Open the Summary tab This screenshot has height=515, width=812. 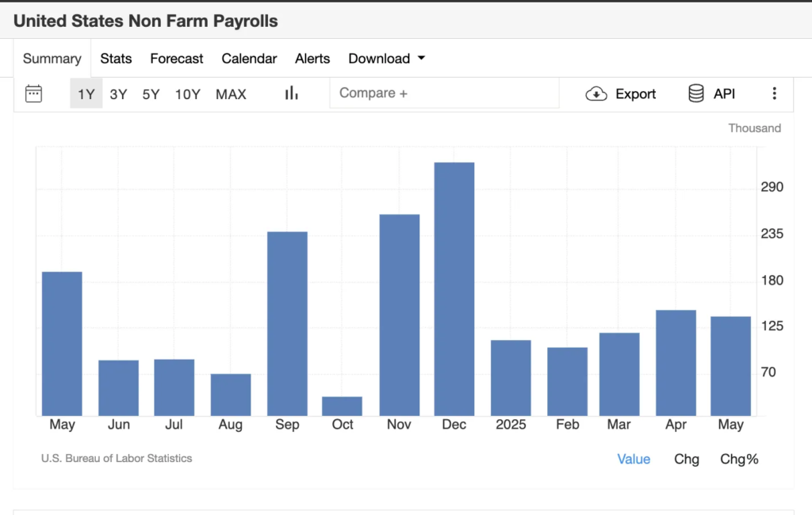coord(52,59)
